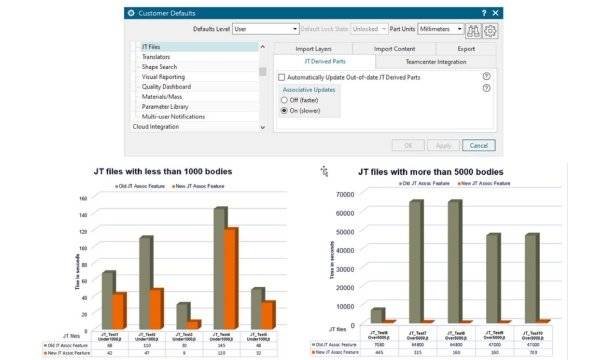Click the Cancel button
The height and width of the screenshot is (360, 600).
pos(479,145)
